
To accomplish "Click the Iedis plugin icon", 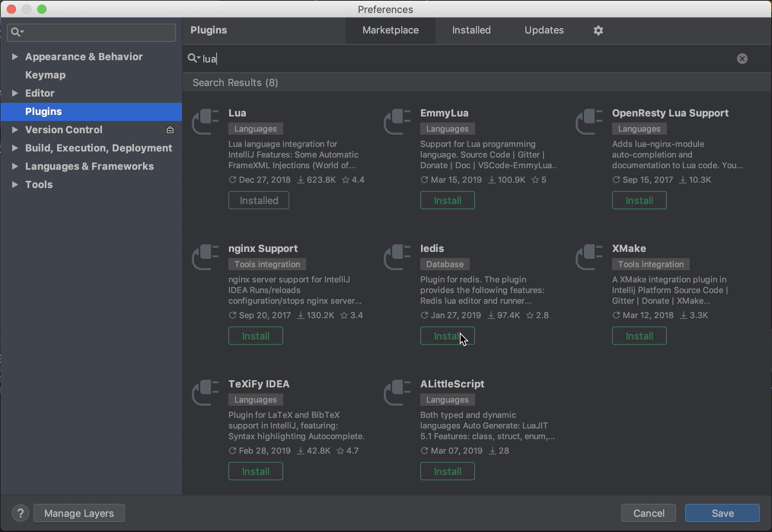I will click(397, 257).
